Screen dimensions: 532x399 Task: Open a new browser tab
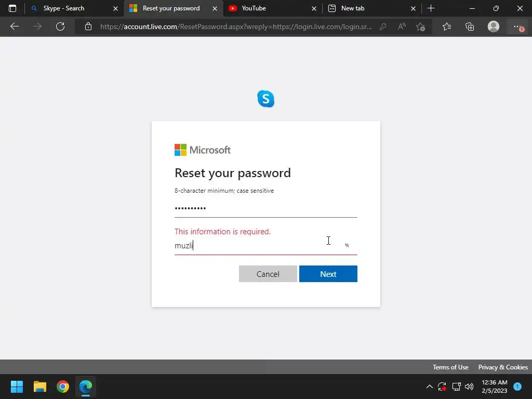pyautogui.click(x=431, y=8)
